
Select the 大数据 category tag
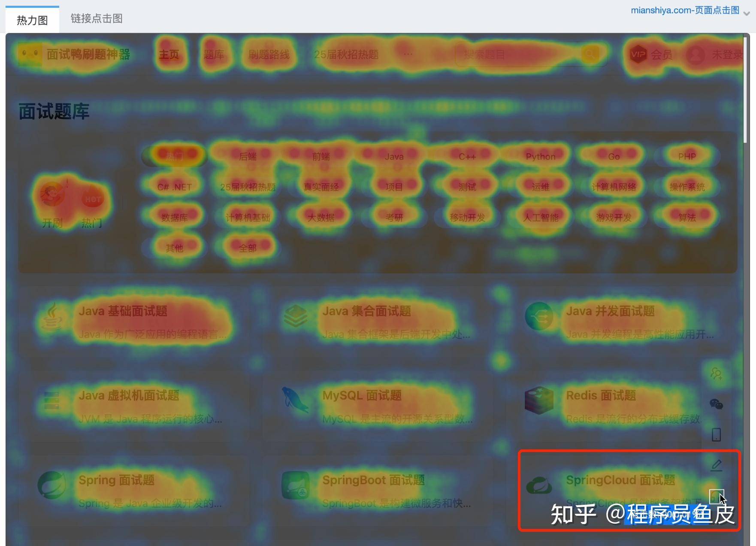[x=321, y=217]
